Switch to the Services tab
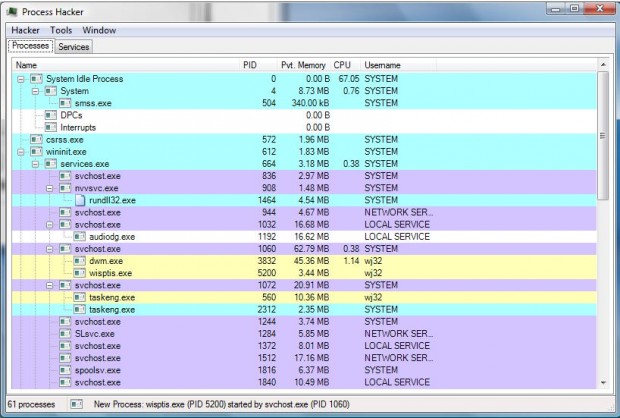The height and width of the screenshot is (418, 620). tap(74, 47)
